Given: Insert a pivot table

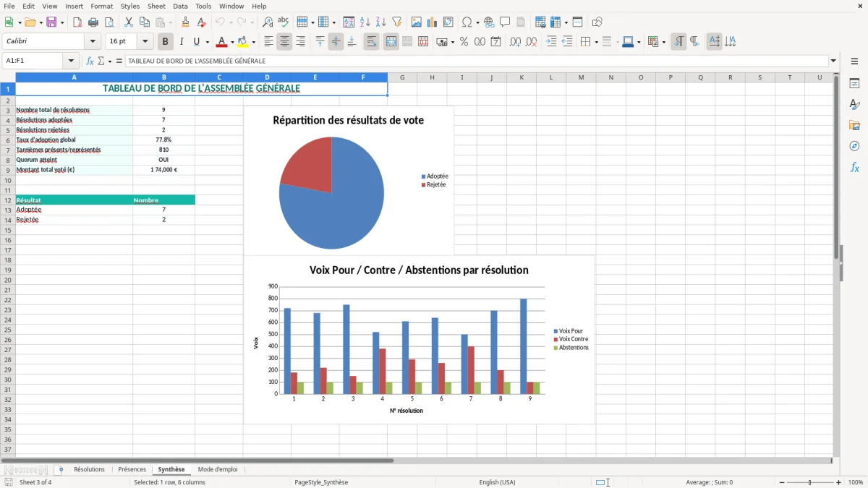Looking at the screenshot, I should pos(448,22).
